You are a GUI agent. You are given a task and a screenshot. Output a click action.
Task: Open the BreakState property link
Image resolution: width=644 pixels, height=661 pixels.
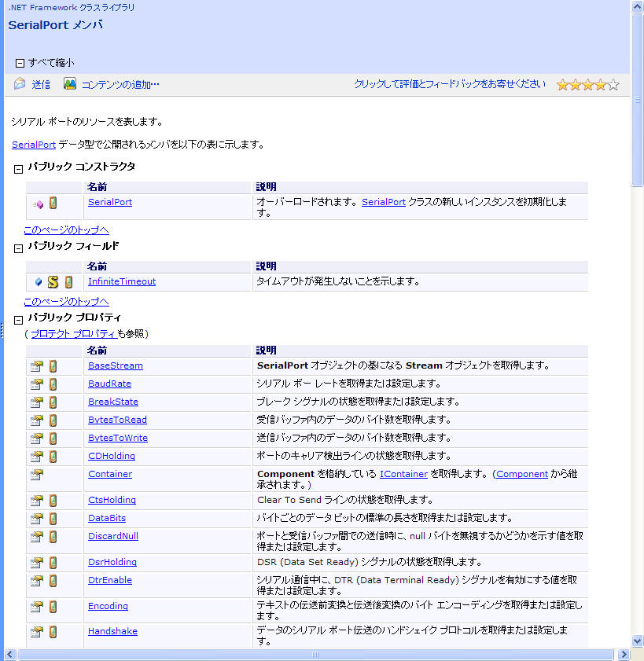point(113,402)
